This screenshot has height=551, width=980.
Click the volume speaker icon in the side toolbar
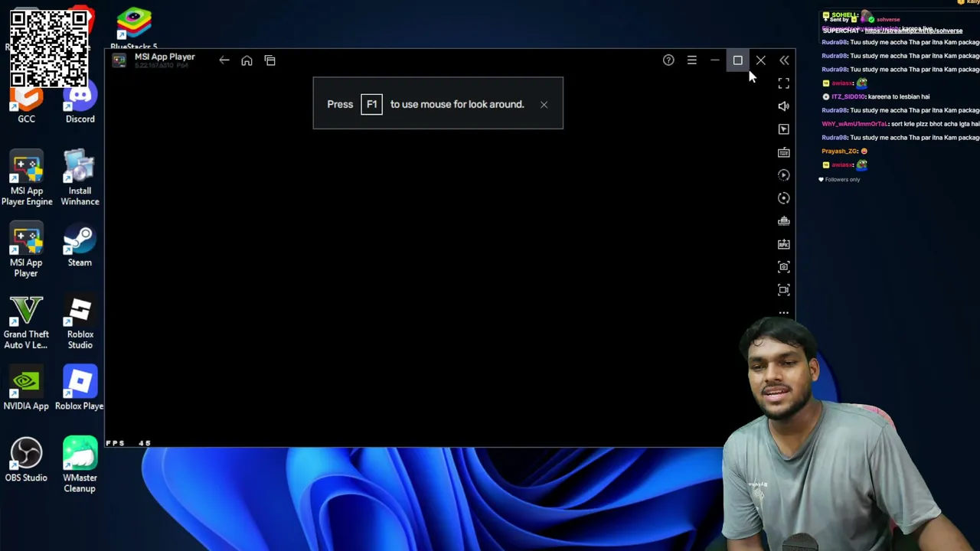point(783,106)
